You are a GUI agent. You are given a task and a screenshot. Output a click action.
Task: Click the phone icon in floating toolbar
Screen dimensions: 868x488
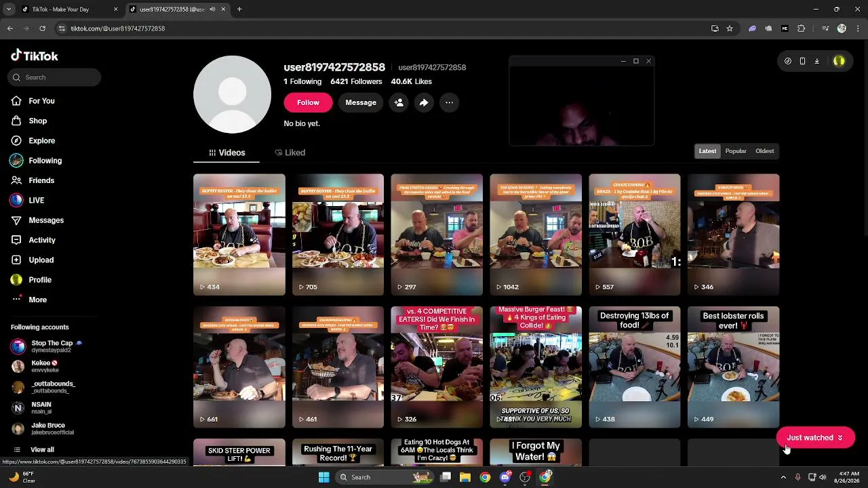tap(802, 61)
